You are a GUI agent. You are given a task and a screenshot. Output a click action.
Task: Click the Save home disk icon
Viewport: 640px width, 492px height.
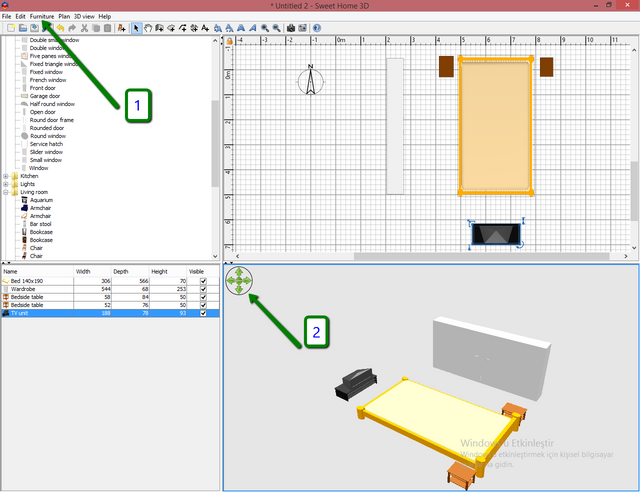(x=35, y=28)
